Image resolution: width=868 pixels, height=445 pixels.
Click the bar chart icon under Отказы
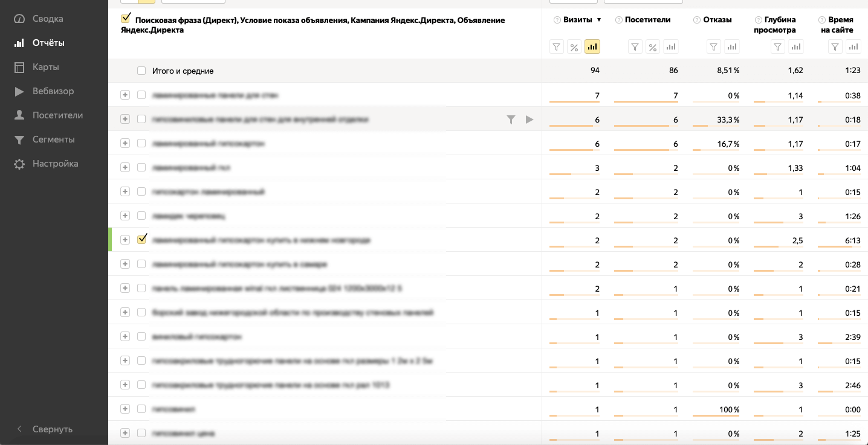tap(731, 47)
